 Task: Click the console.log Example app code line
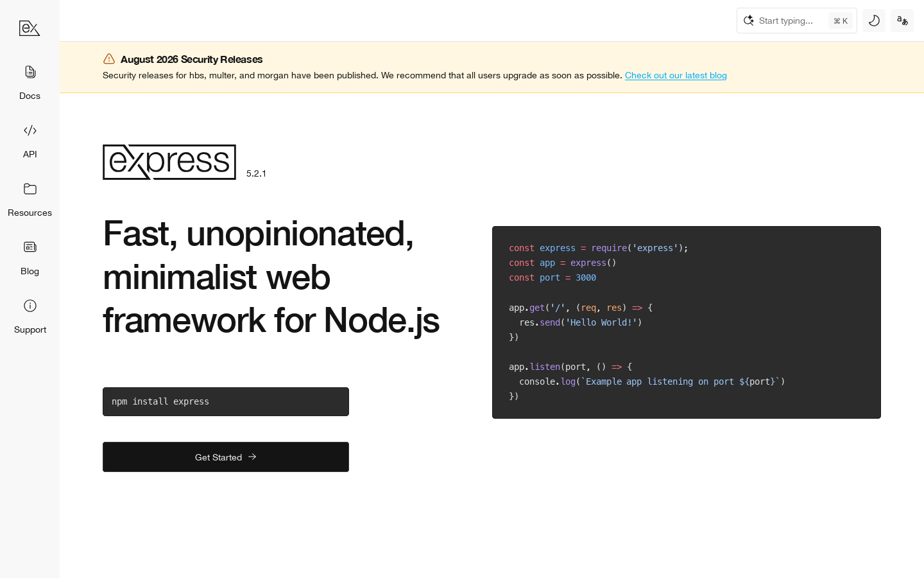coord(652,381)
